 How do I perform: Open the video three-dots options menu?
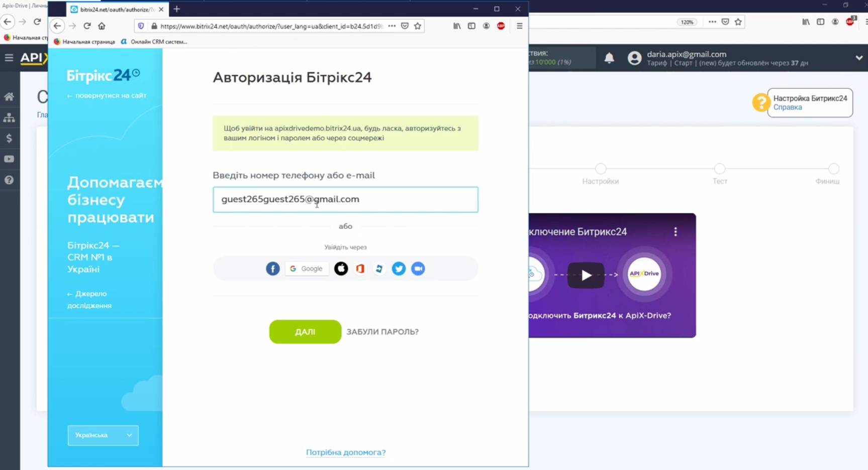click(x=676, y=231)
